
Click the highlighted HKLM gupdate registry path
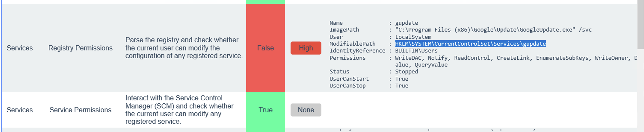470,44
